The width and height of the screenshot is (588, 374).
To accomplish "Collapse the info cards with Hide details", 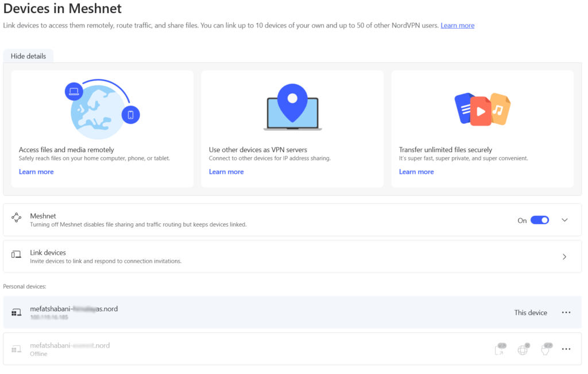I will (28, 56).
